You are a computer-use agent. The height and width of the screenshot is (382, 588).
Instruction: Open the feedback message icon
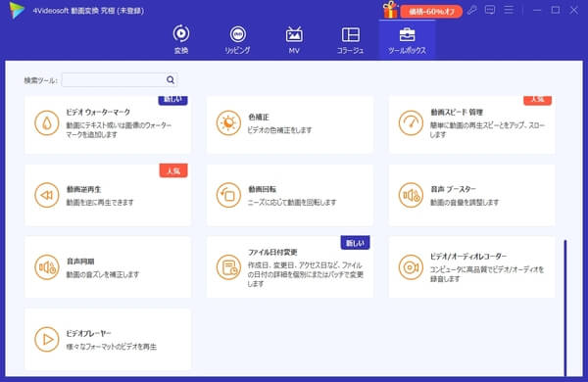point(490,10)
